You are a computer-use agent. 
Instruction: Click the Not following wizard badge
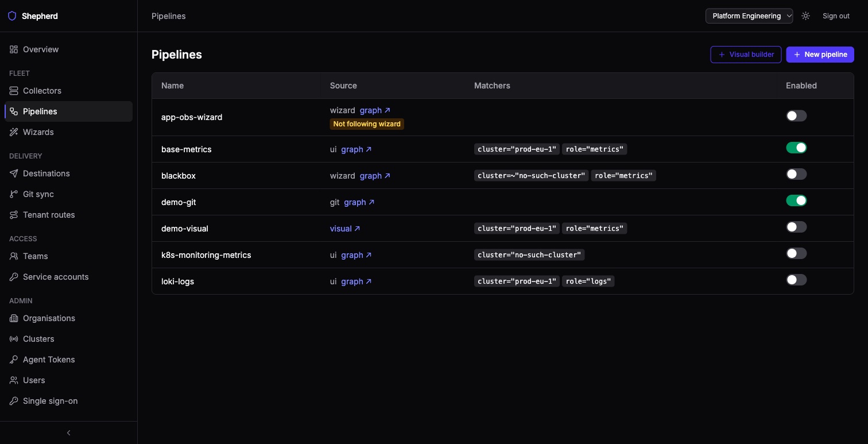pyautogui.click(x=367, y=124)
